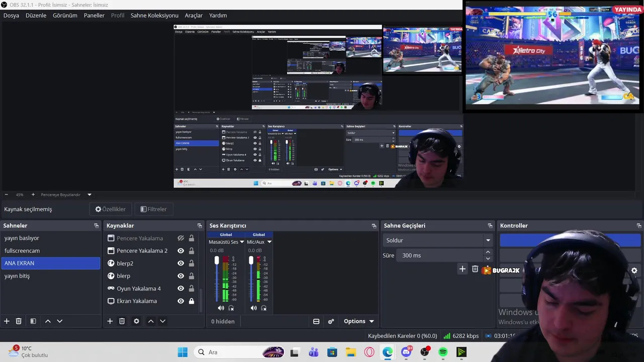
Task: Undock the Sahne Geçişleri panel
Action: (x=490, y=226)
